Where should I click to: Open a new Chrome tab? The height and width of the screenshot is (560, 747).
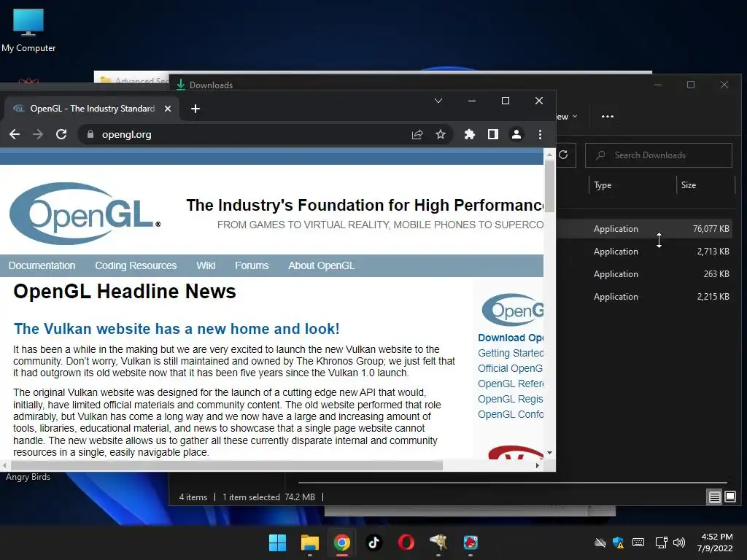click(x=196, y=109)
